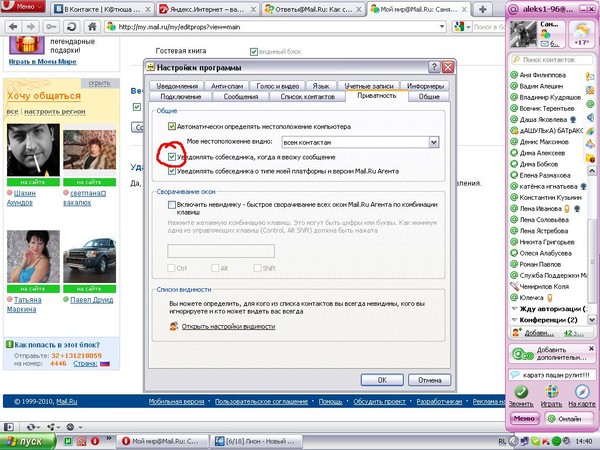Click the Windows пуск start button
600x450 pixels.
(28, 441)
